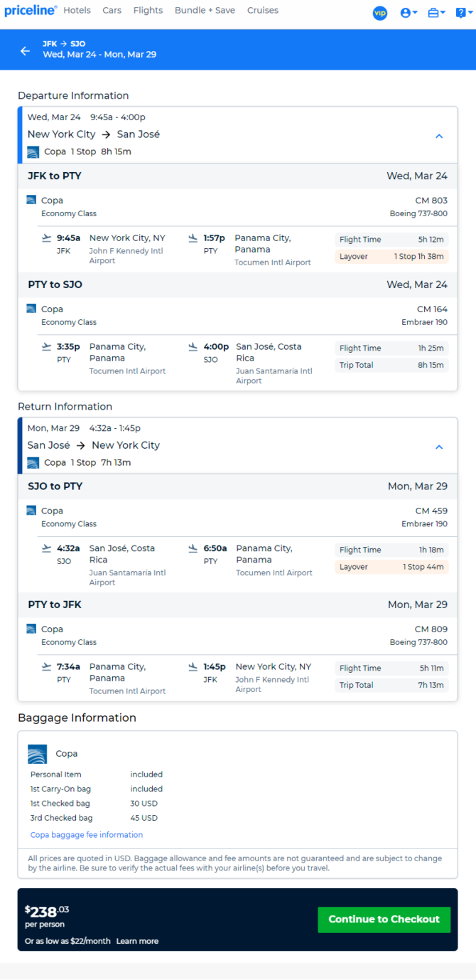Click the Copa logo in Baggage Information
The height and width of the screenshot is (980, 476).
37,754
